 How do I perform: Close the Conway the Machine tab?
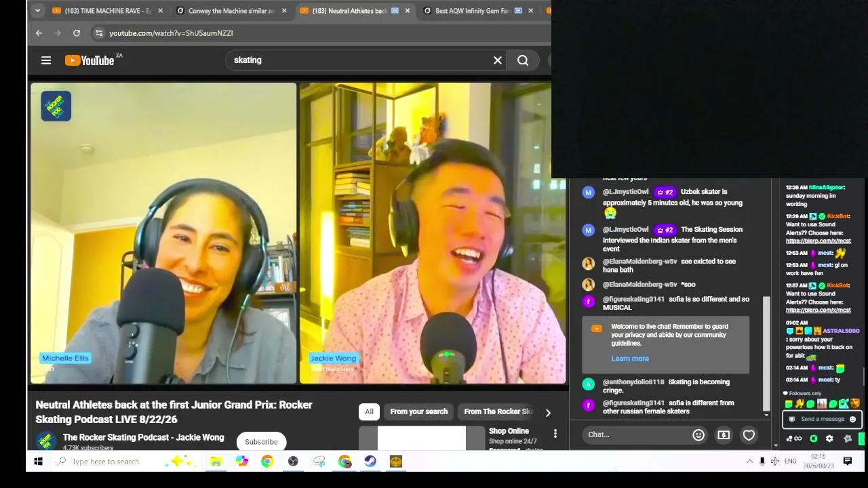[284, 11]
